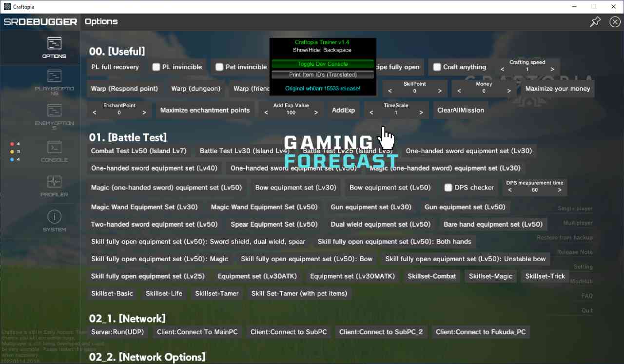The width and height of the screenshot is (624, 364).
Task: Decrease Crafting speed value
Action: pyautogui.click(x=503, y=70)
